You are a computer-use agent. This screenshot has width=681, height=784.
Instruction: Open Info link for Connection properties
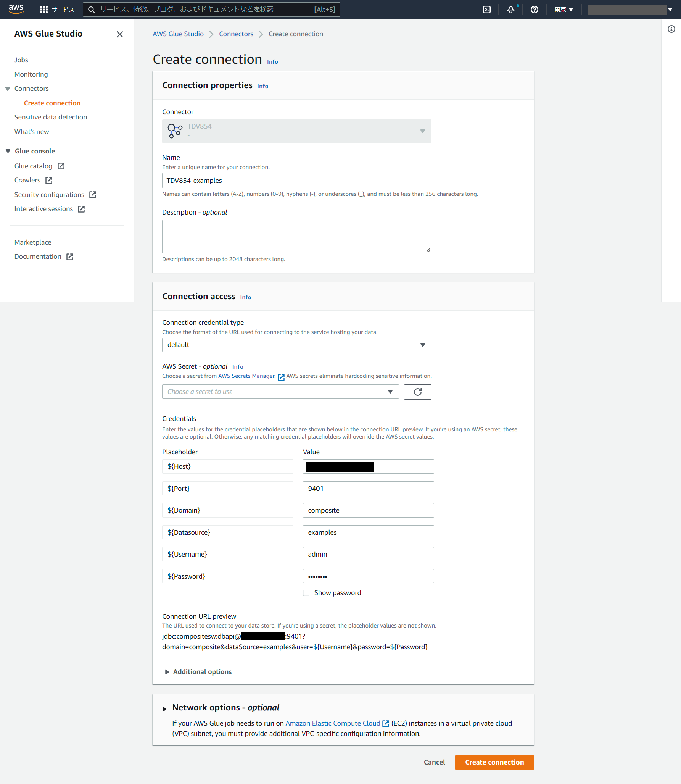[262, 86]
